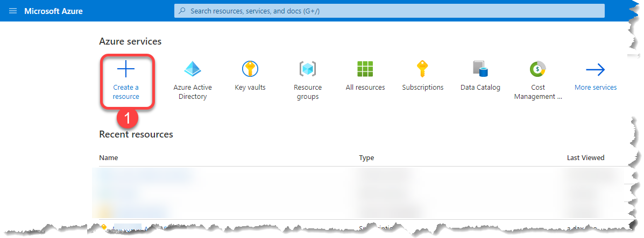Image resolution: width=644 pixels, height=238 pixels.
Task: Open the Data Catalog icon
Action: pyautogui.click(x=480, y=69)
